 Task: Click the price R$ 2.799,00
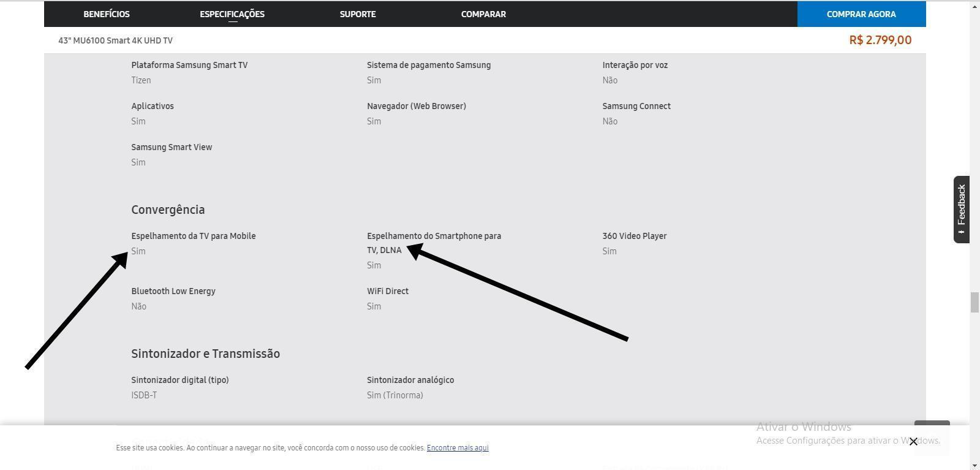880,40
